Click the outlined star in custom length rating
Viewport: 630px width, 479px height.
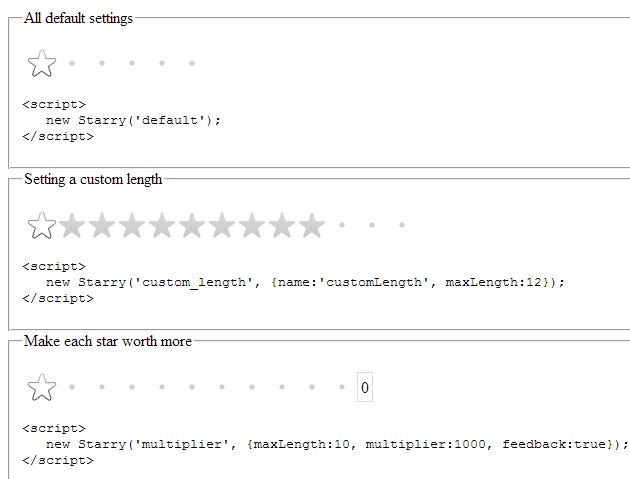41,226
